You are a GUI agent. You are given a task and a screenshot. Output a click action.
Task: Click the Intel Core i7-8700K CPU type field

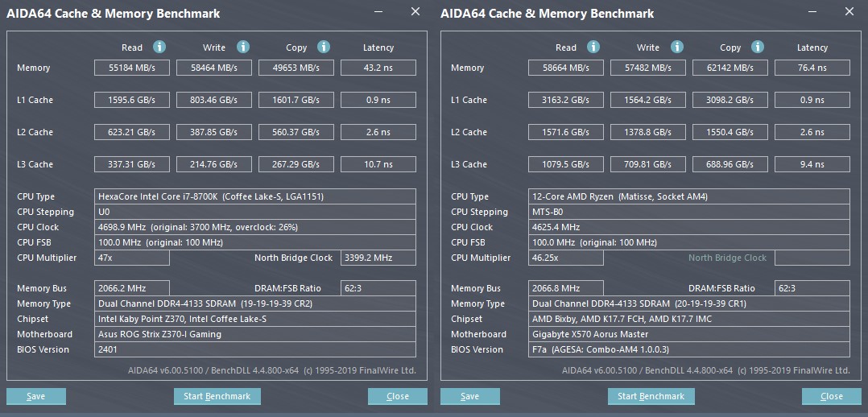[255, 196]
